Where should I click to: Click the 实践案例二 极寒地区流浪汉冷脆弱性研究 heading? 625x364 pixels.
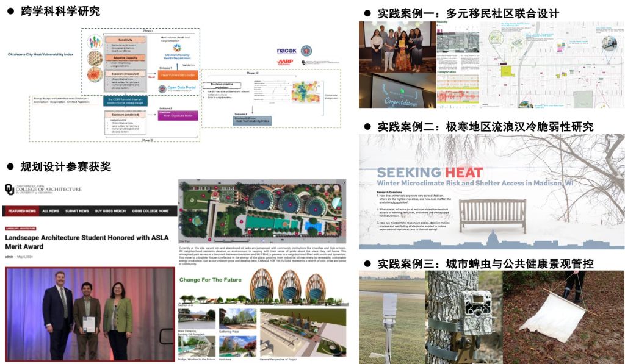point(485,127)
